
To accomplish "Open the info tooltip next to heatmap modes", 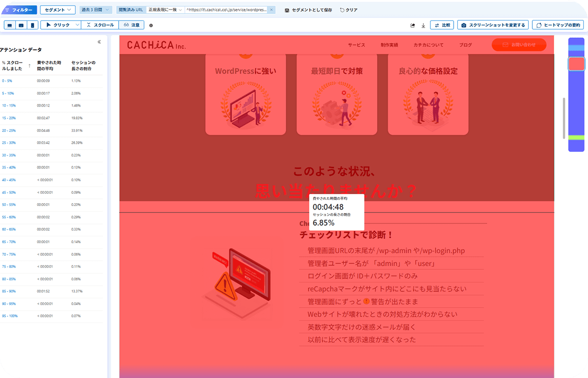I will tap(151, 25).
